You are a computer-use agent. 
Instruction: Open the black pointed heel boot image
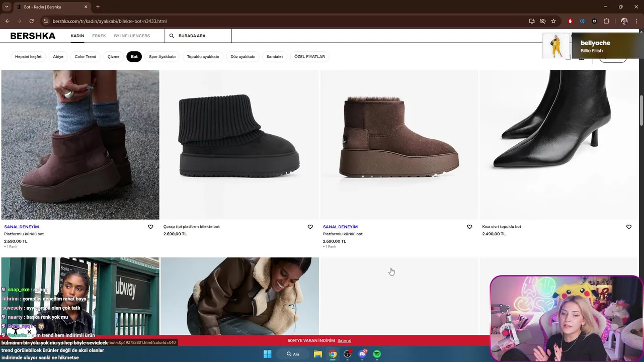pyautogui.click(x=558, y=145)
